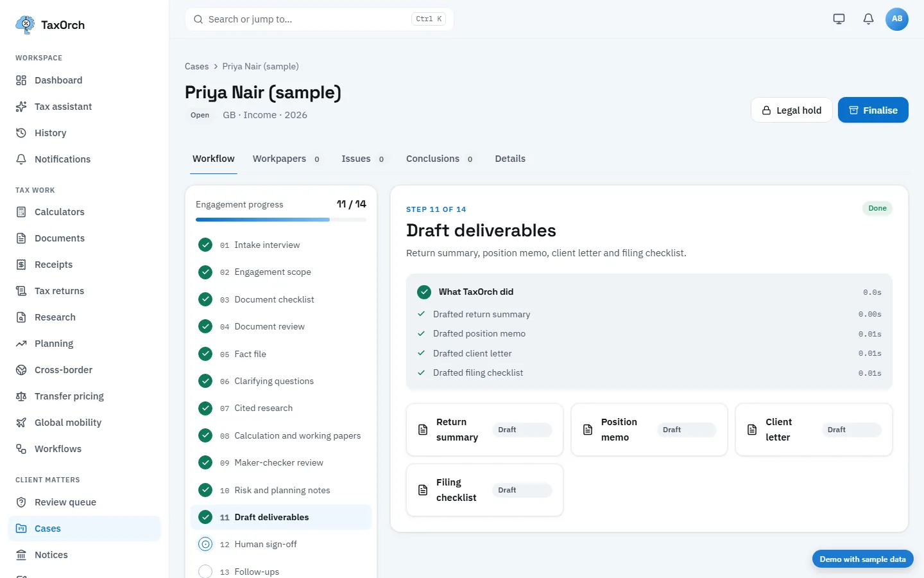
Task: Click the Receipts icon
Action: click(x=21, y=265)
